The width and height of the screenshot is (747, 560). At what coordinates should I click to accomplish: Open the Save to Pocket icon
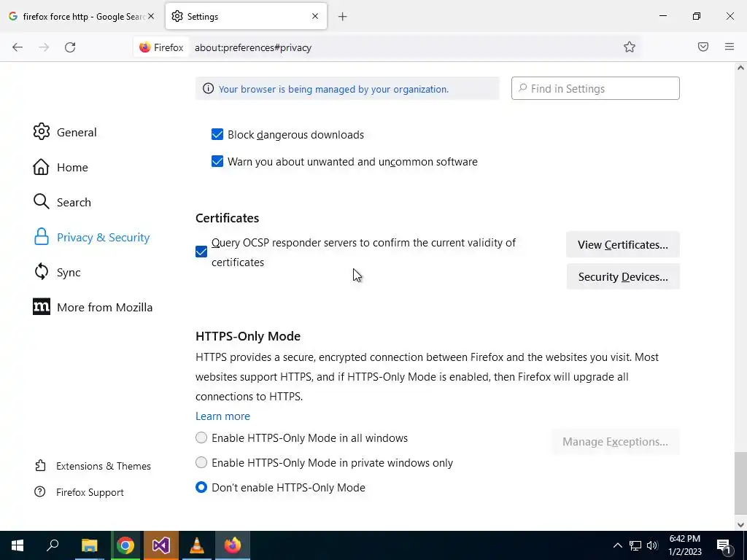tap(703, 47)
